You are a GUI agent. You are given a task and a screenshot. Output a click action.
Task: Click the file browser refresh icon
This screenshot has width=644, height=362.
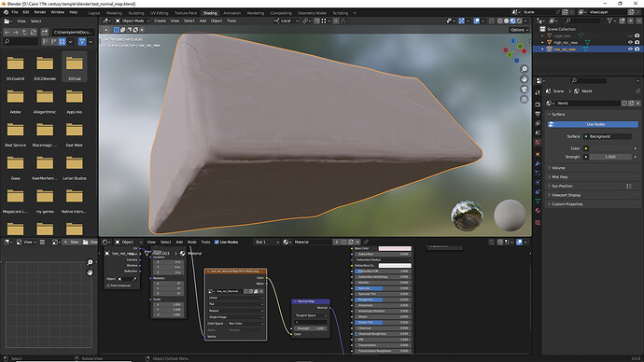click(x=34, y=32)
